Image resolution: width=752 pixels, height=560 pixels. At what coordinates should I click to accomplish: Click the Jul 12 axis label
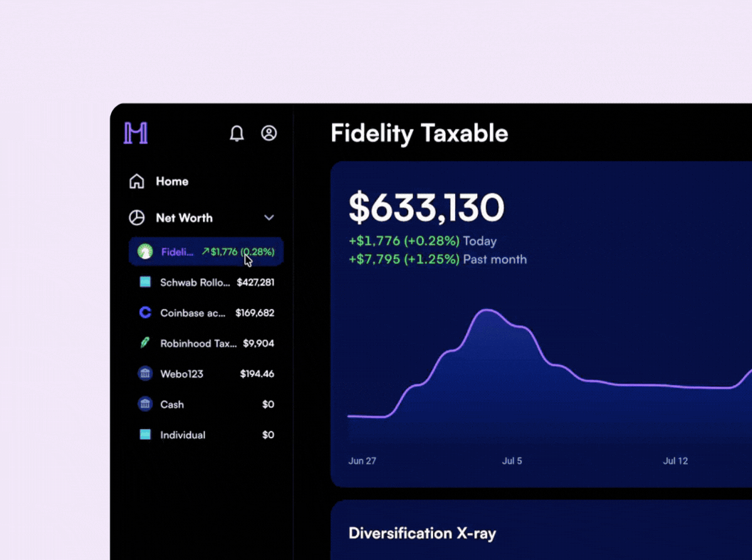[x=675, y=461]
